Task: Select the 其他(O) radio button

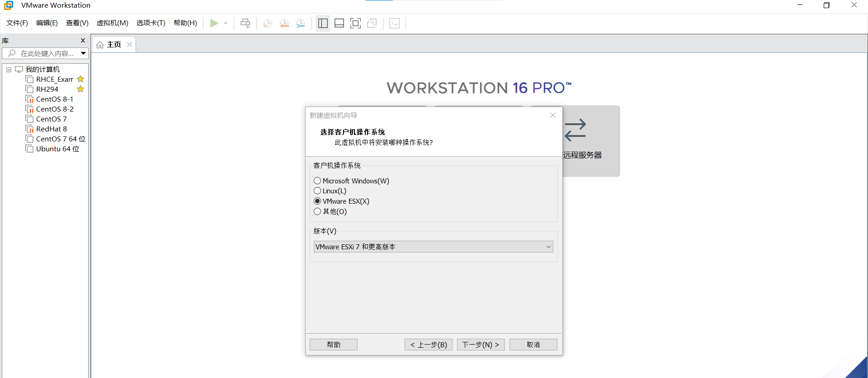Action: tap(317, 211)
